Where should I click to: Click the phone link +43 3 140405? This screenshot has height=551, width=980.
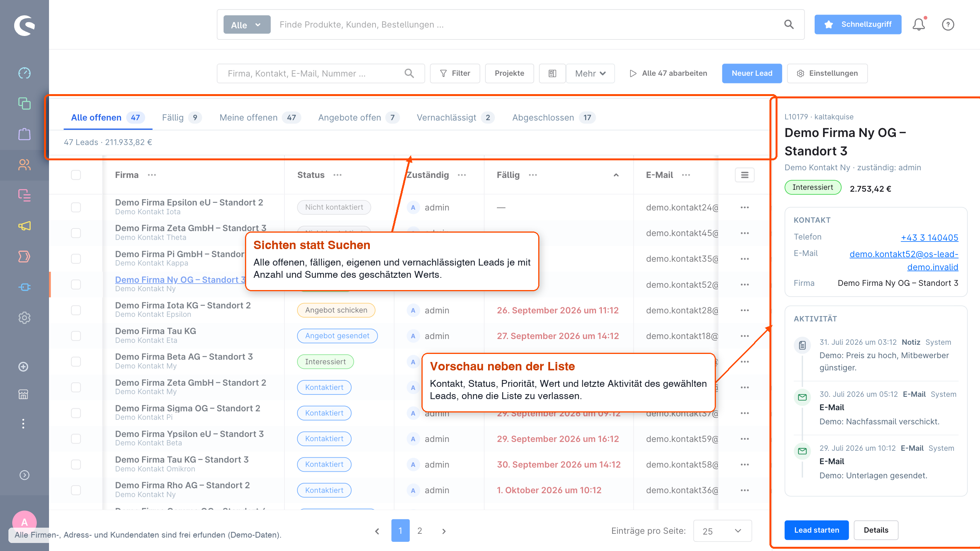click(929, 237)
